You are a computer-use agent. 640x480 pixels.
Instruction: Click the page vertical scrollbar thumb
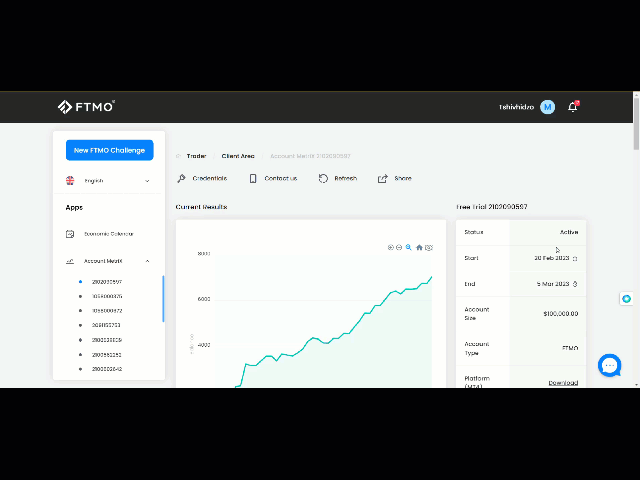[x=636, y=124]
